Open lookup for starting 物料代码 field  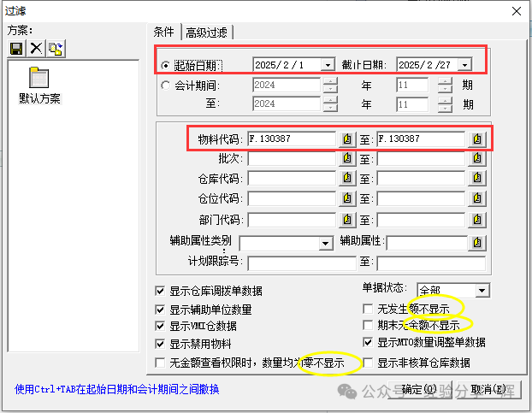point(347,139)
